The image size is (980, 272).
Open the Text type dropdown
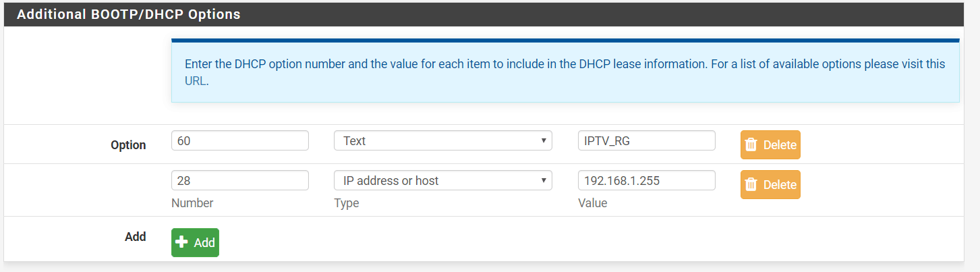pyautogui.click(x=442, y=141)
